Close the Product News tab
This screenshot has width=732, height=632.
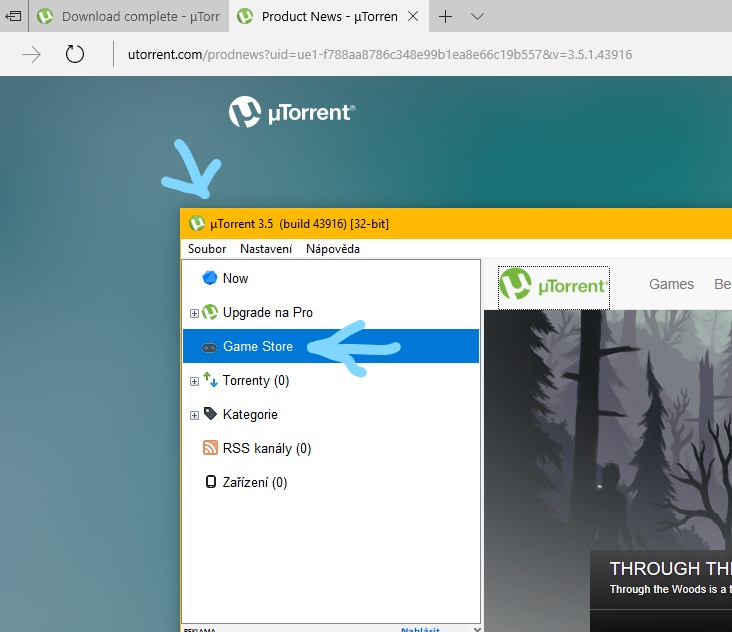(413, 17)
